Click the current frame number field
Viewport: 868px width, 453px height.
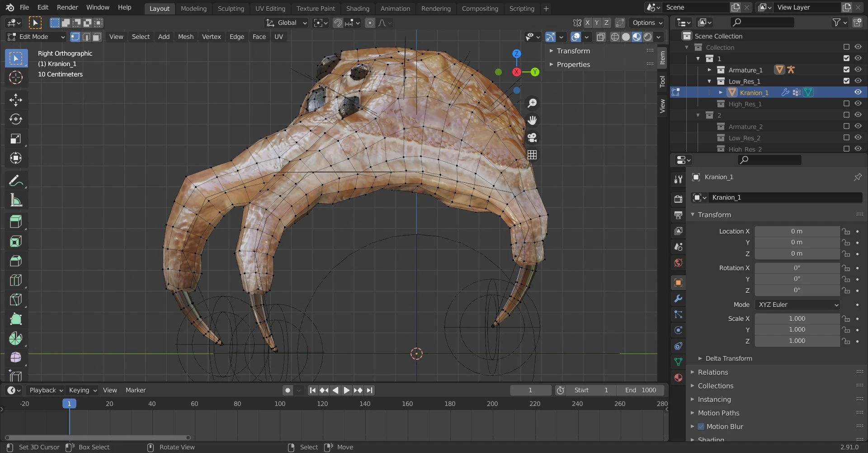point(530,390)
